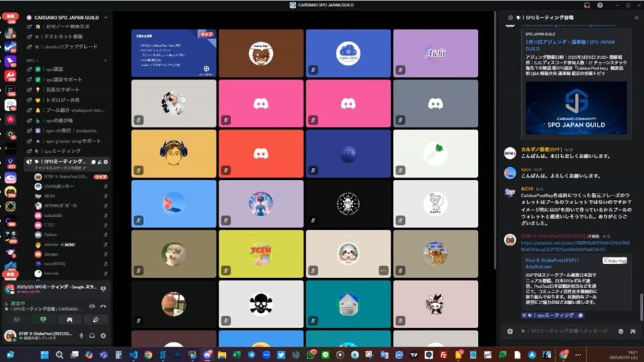Image resolution: width=644 pixels, height=362 pixels.
Task: Select the skull-and-crossbones avatar tile
Action: pos(261,304)
